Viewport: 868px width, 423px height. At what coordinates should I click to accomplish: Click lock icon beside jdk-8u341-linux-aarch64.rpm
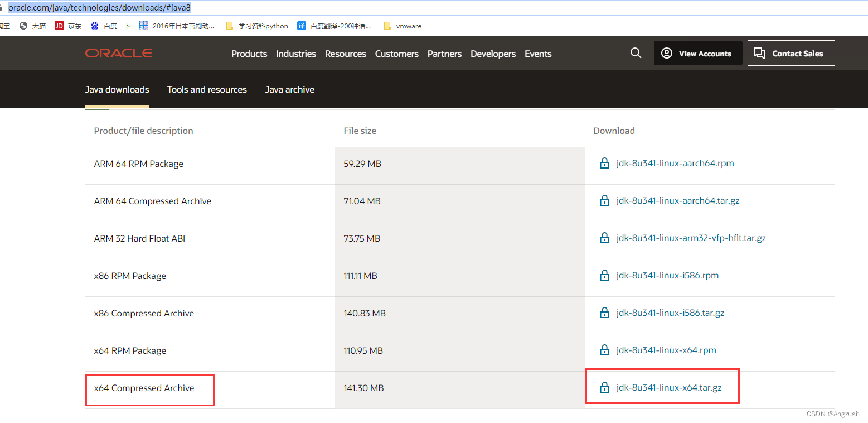point(604,164)
